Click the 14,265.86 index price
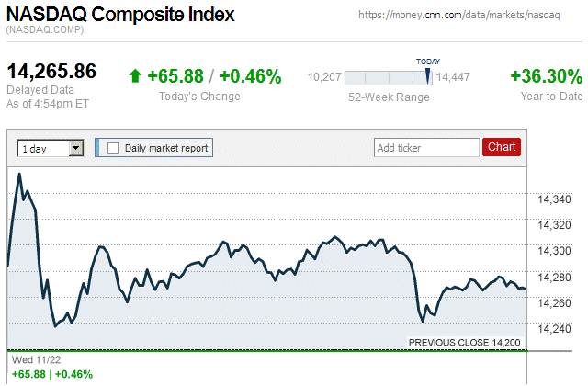The image size is (588, 386). click(x=51, y=72)
